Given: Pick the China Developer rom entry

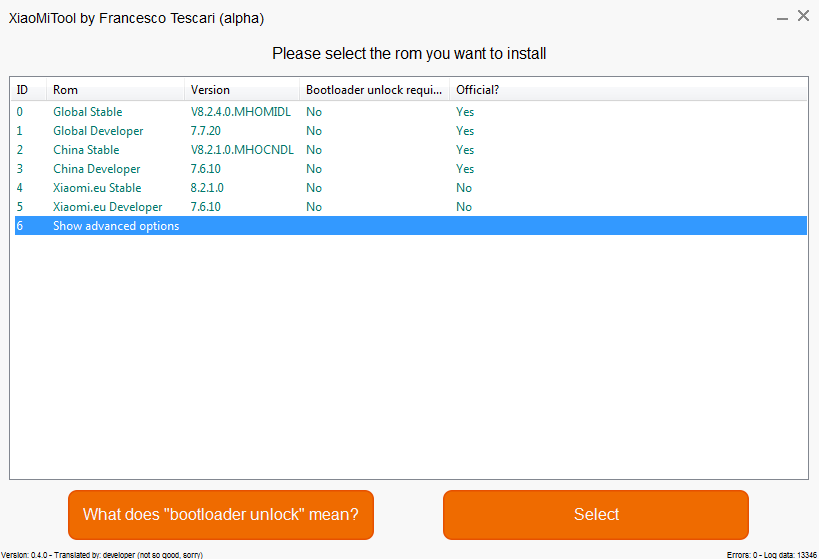Looking at the screenshot, I should pyautogui.click(x=97, y=169).
